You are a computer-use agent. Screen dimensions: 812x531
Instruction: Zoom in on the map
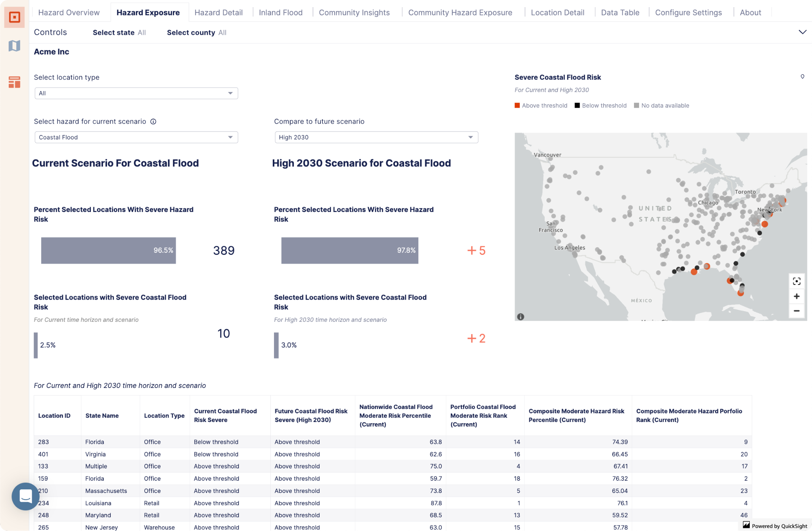point(796,296)
